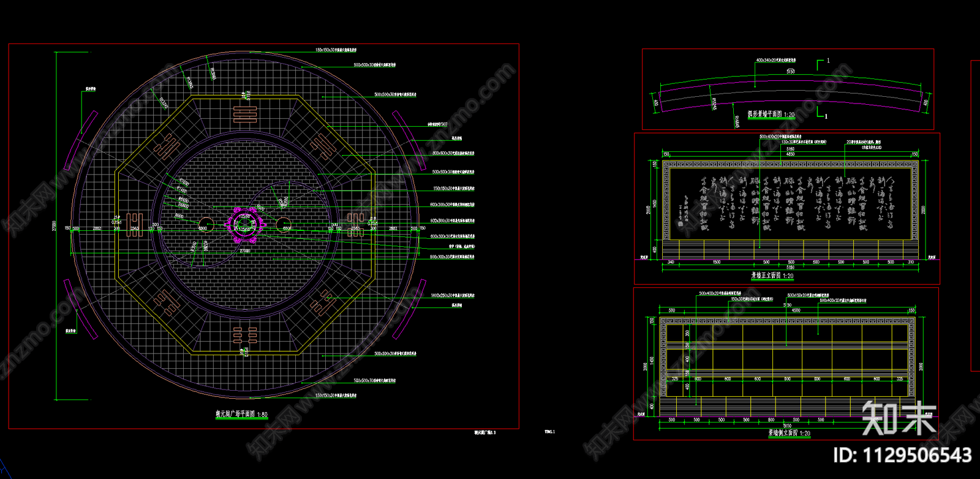Pick the right 2000 height dimension in side elevation

[921, 366]
